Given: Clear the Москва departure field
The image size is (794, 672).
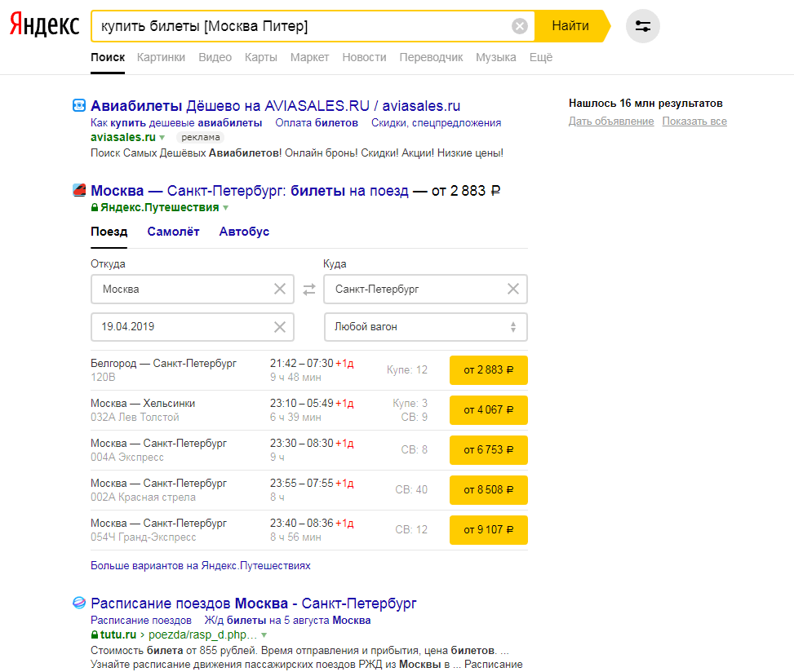Looking at the screenshot, I should pyautogui.click(x=280, y=289).
